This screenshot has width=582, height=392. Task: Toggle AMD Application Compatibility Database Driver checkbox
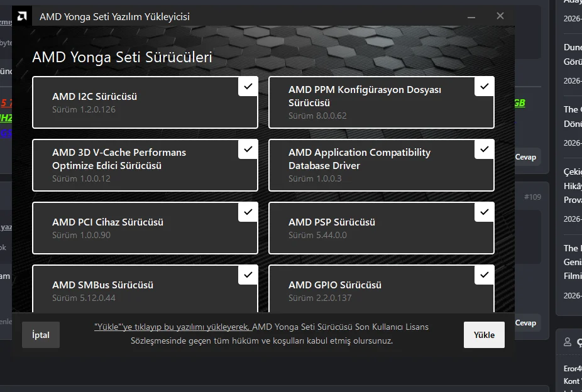[x=484, y=149]
